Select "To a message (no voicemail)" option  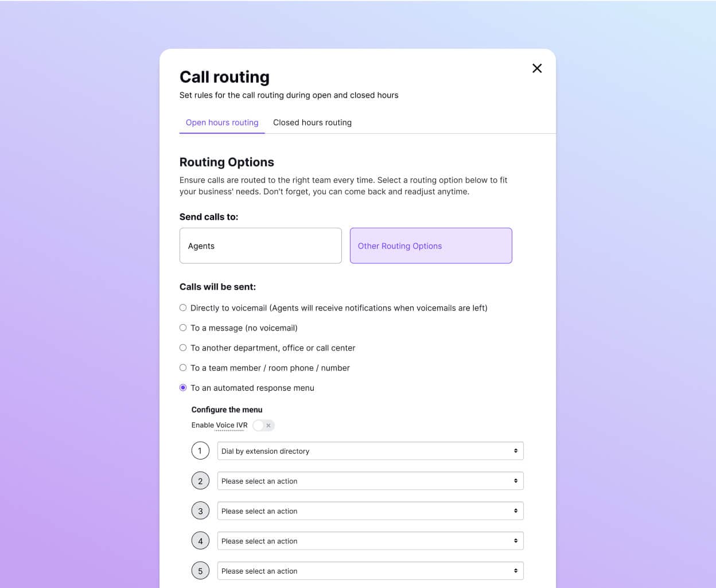[182, 328]
